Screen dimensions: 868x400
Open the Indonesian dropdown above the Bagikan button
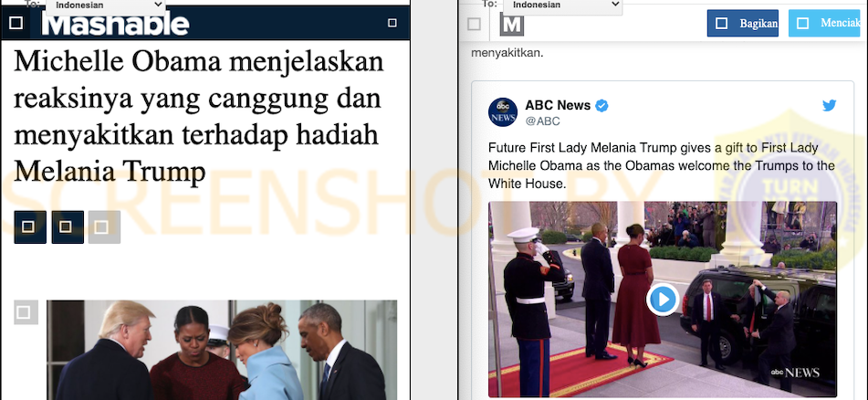[x=562, y=5]
